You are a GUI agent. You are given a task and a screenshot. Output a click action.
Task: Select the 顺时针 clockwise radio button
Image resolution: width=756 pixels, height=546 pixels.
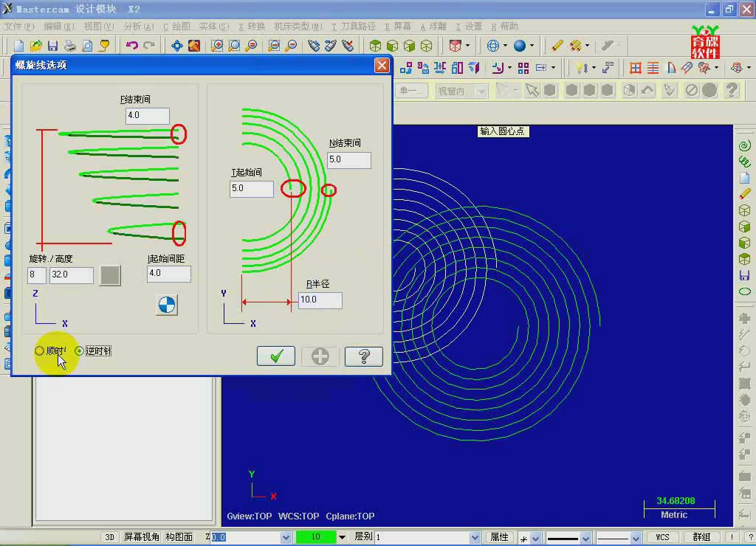(x=40, y=350)
